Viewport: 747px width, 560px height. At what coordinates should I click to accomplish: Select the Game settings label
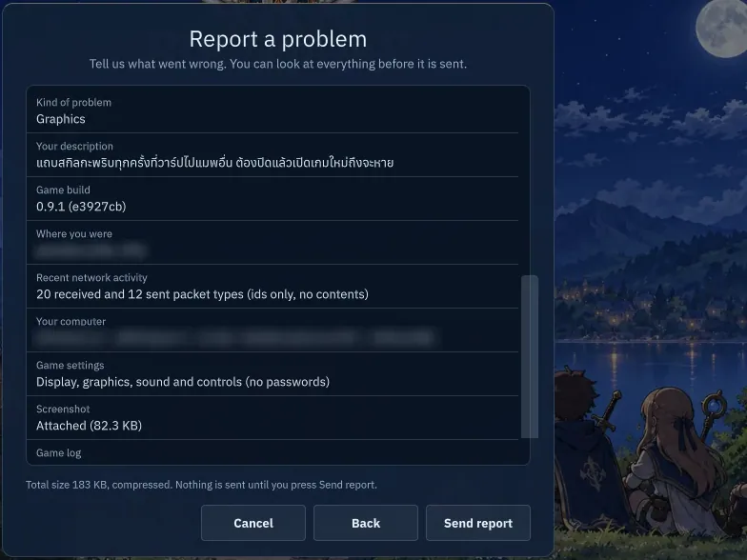pos(71,366)
